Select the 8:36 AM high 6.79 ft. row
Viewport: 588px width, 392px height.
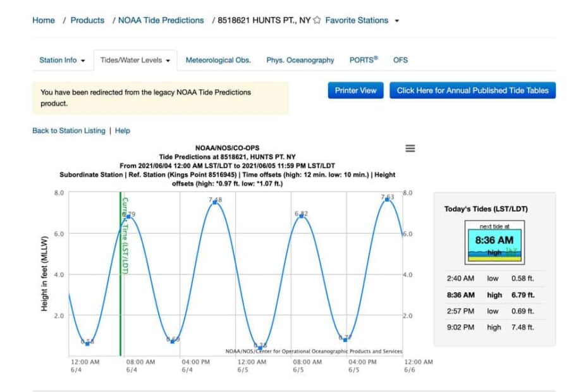(494, 295)
